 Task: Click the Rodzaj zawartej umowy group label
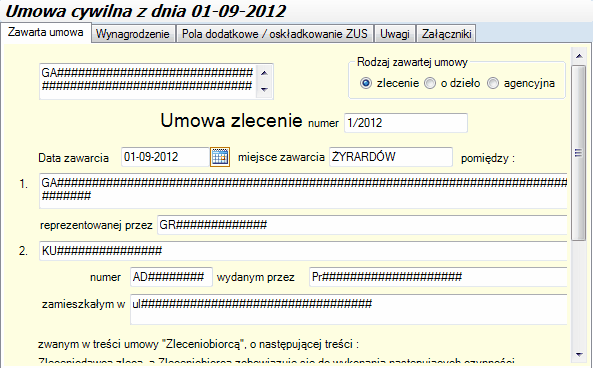tap(412, 62)
